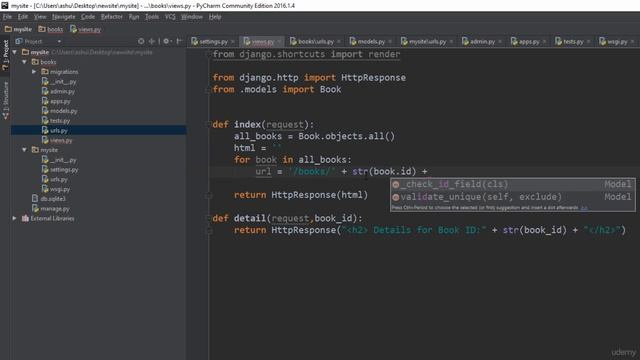The image size is (640, 360).
Task: Open the Edit menu
Action: click(23, 17)
